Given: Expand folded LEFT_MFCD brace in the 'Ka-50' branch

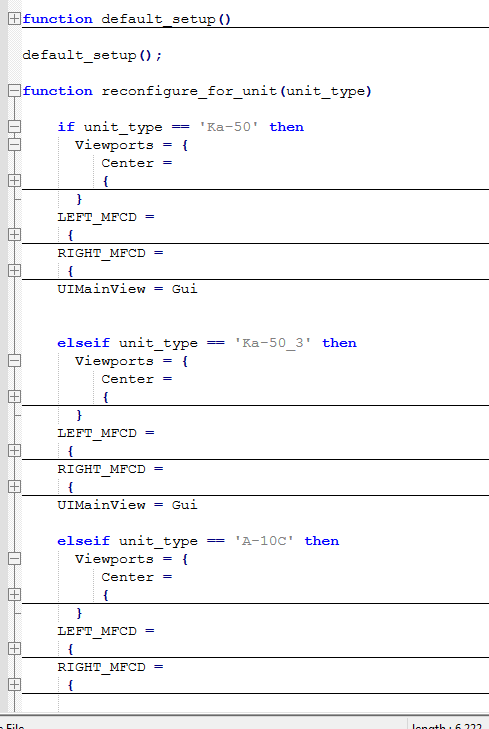Looking at the screenshot, I should click(x=14, y=234).
